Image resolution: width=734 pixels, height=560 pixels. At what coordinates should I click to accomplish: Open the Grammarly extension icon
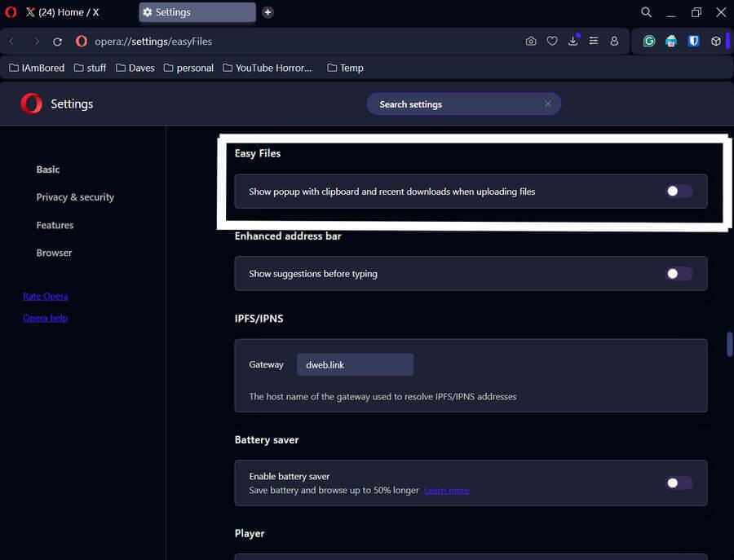click(649, 42)
